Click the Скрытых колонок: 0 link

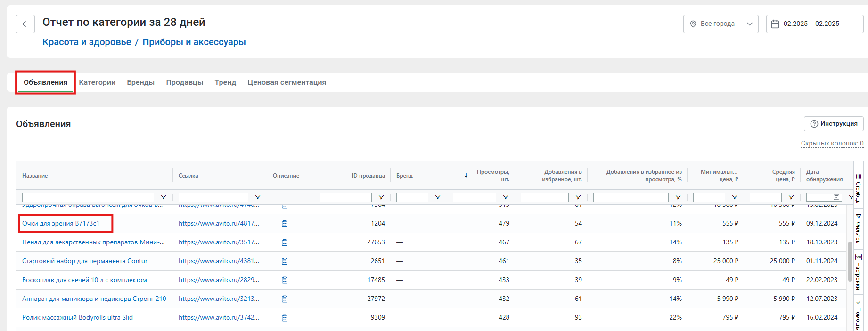click(x=832, y=144)
